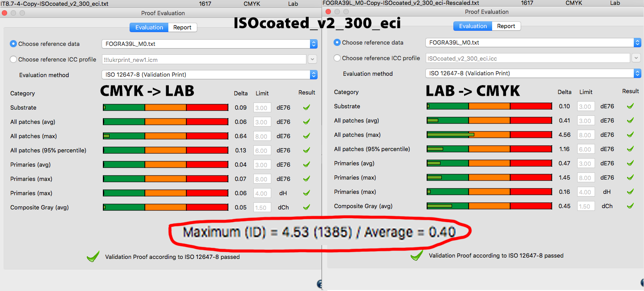Click 95% percentile result bar in Rescaled window

(489, 149)
